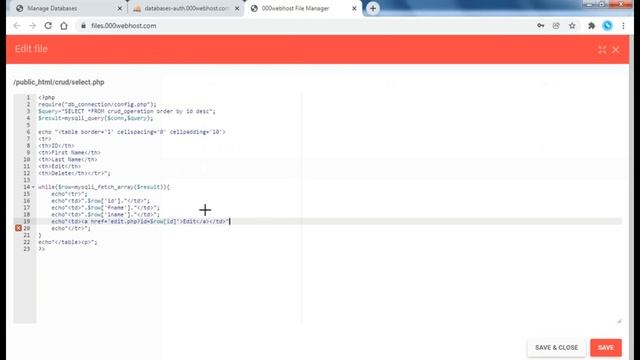640x360 pixels.
Task: Open the Chrome profile avatar
Action: (607, 26)
